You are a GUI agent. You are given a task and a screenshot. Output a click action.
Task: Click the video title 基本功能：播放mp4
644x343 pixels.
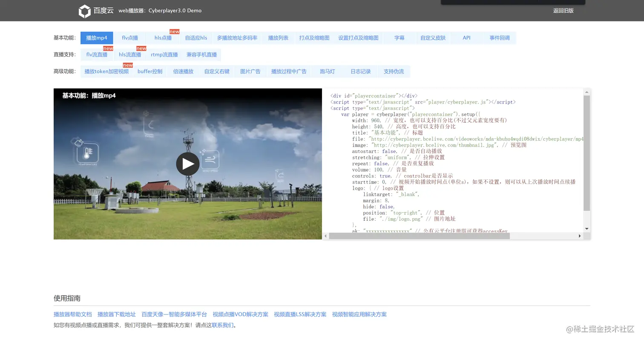[89, 95]
